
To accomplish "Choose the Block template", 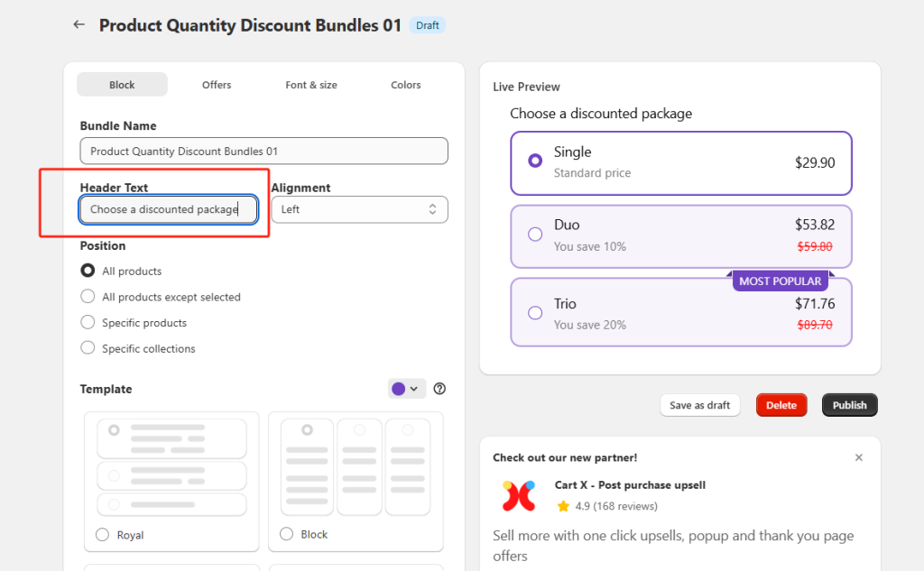I will pos(286,534).
